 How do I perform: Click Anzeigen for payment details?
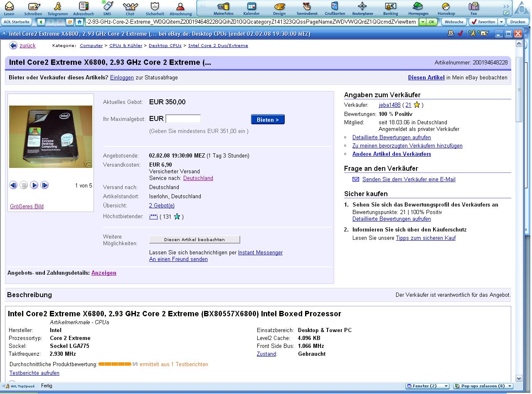tap(104, 273)
